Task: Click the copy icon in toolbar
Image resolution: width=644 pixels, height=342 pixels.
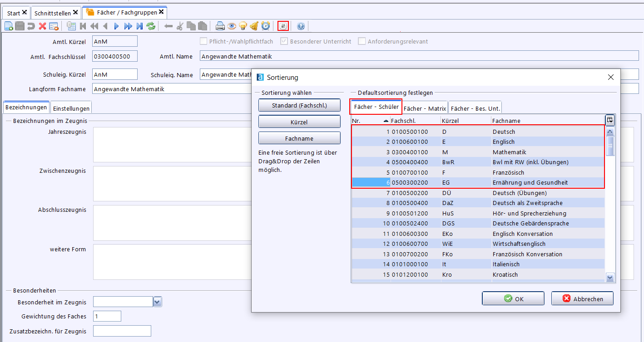Action: [191, 26]
